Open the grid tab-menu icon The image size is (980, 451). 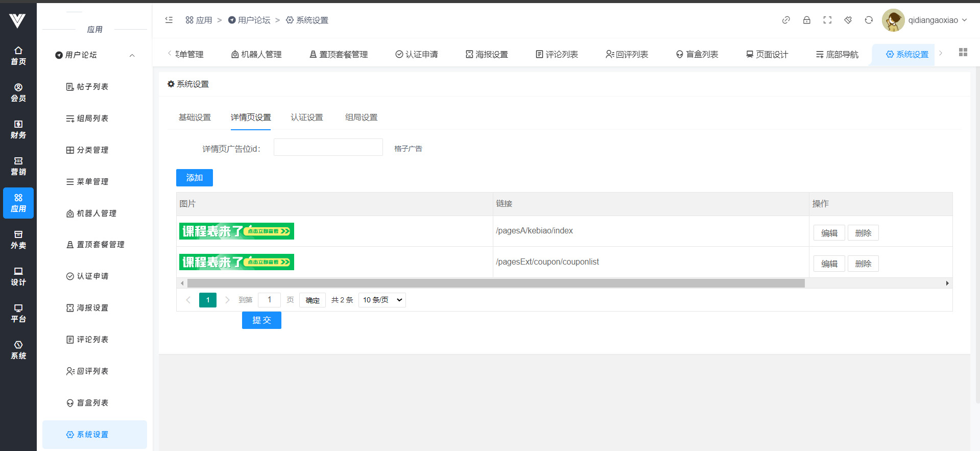pyautogui.click(x=963, y=52)
